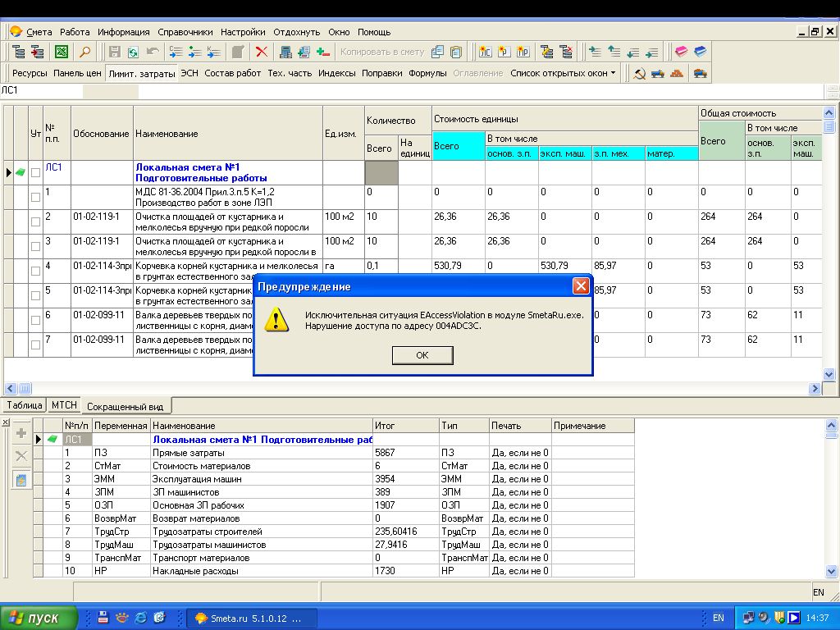840x630 pixels.
Task: Click the red X delete icon
Action: (262, 52)
